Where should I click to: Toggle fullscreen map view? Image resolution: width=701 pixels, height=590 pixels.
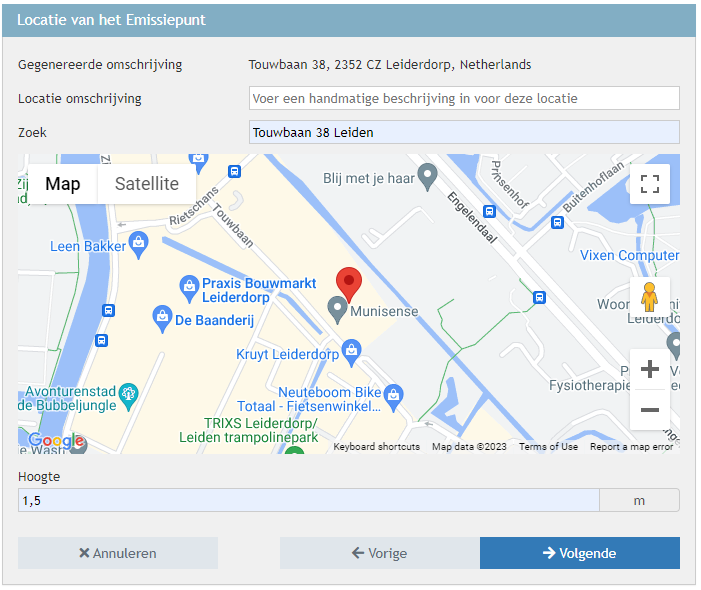649,183
